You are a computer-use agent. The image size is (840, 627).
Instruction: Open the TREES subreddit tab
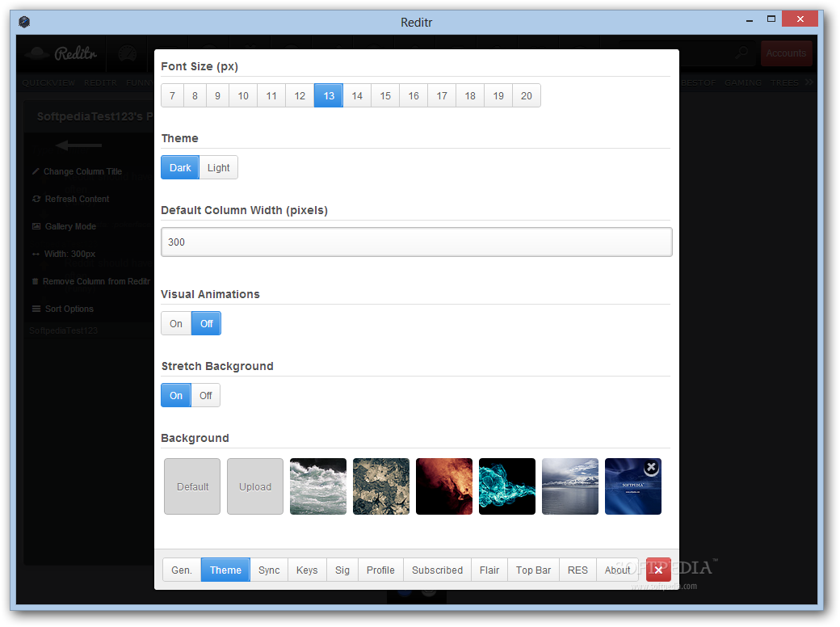click(784, 82)
